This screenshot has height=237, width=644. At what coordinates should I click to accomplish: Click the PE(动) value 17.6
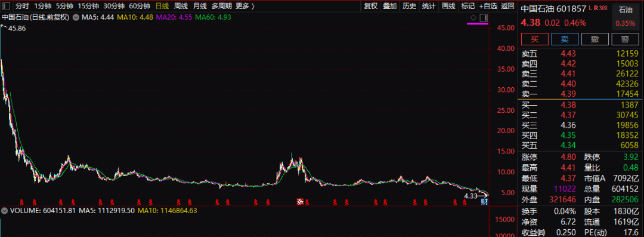click(631, 233)
